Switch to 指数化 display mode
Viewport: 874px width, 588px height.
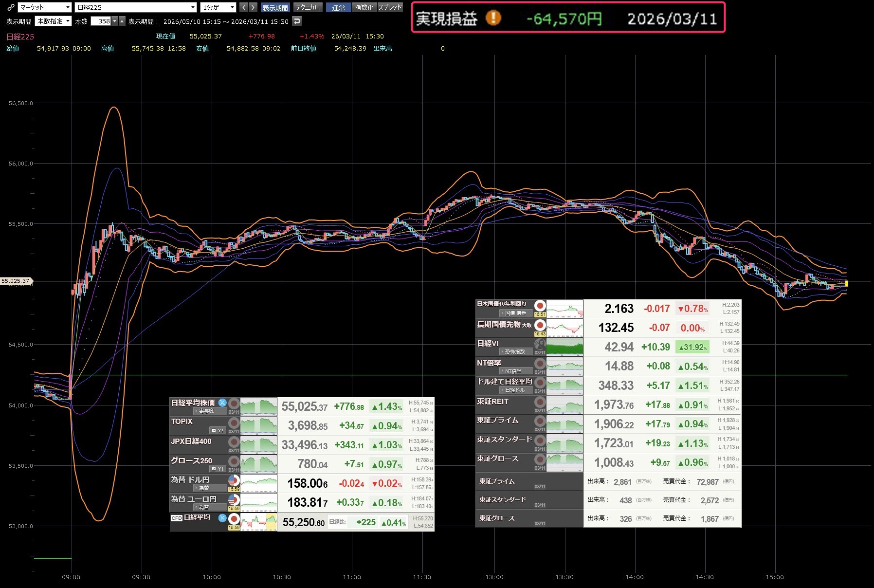(x=364, y=7)
